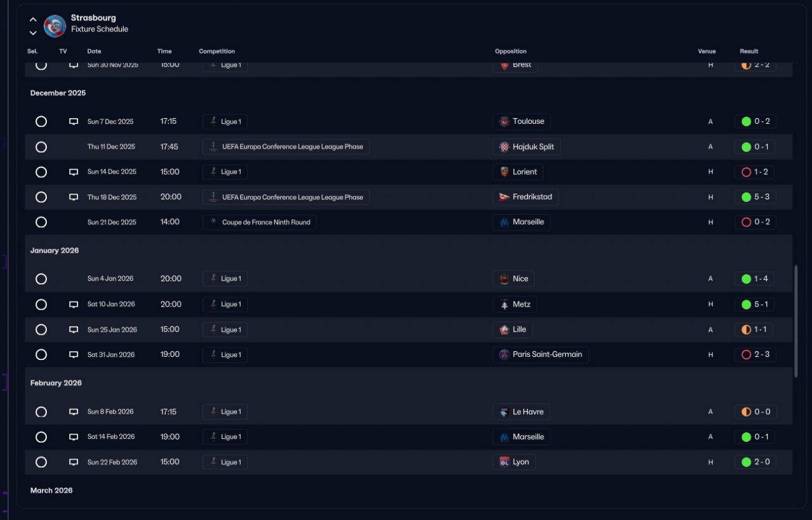Click the "March 2026" month heading

51,490
